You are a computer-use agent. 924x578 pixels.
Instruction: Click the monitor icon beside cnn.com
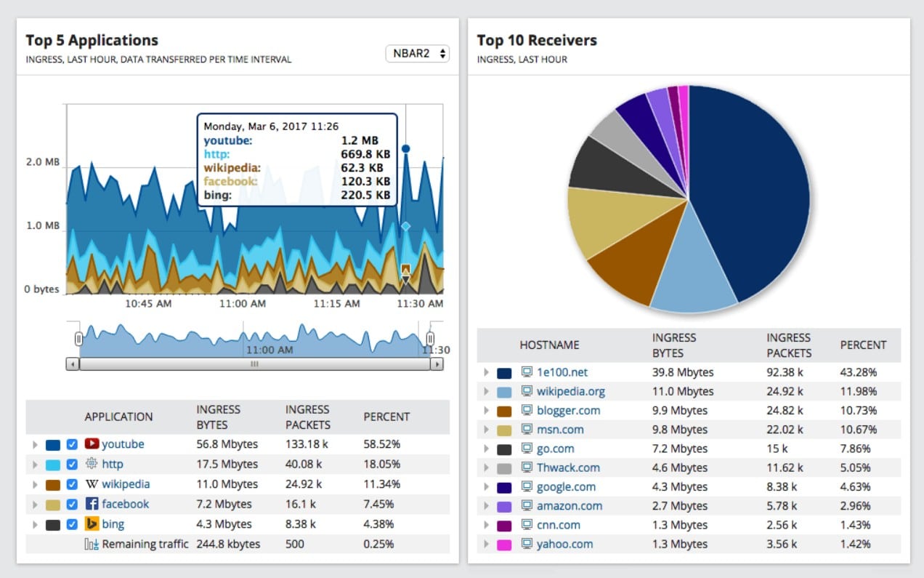(527, 525)
